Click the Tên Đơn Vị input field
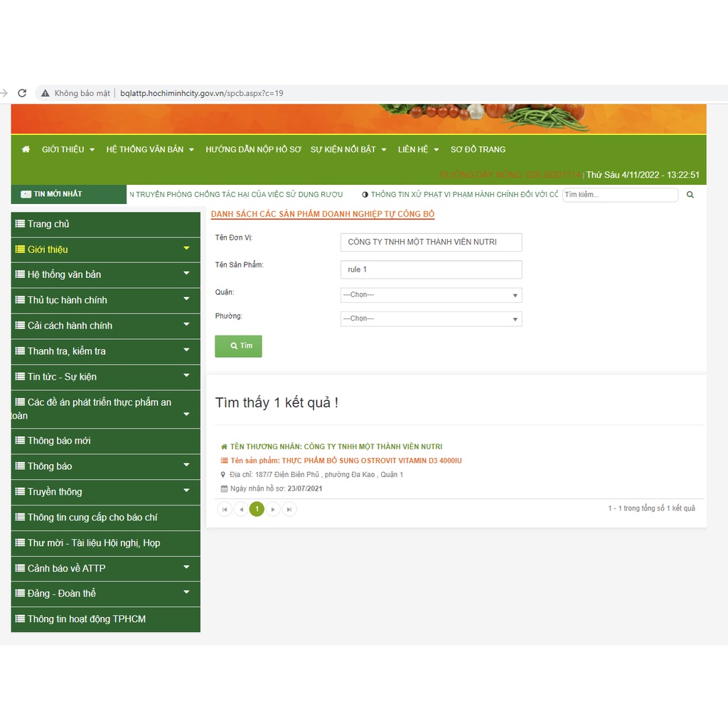The height and width of the screenshot is (728, 728). point(431,242)
